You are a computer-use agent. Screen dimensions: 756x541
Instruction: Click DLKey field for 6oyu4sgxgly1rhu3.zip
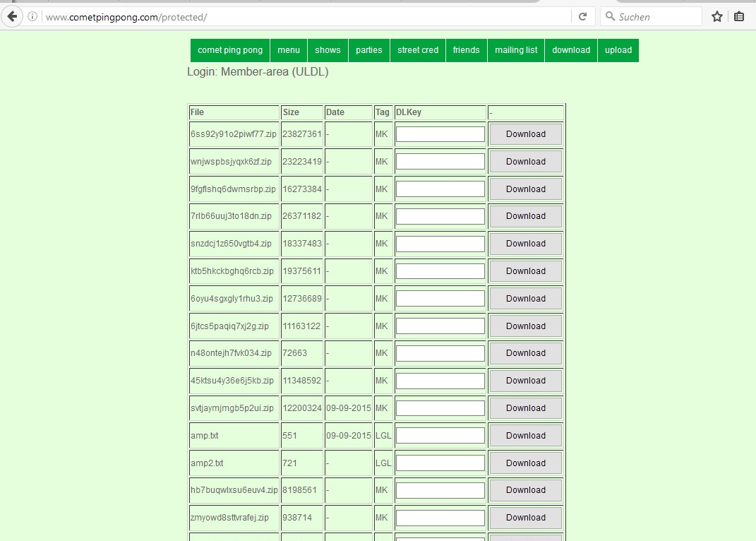[x=440, y=299]
